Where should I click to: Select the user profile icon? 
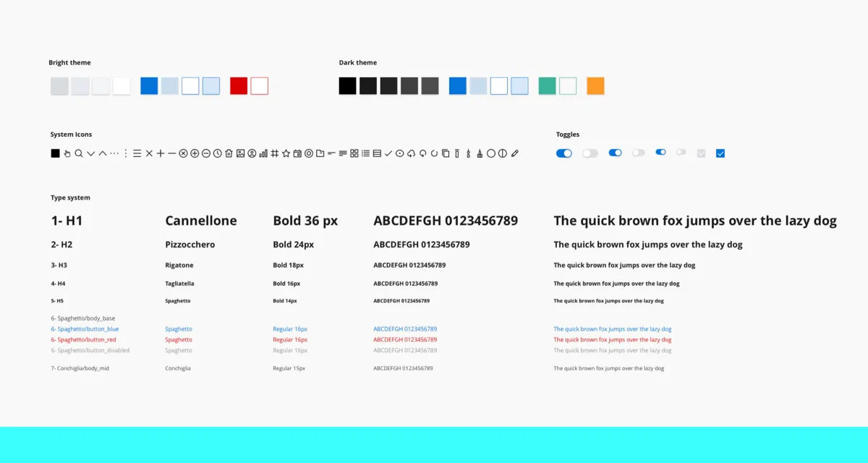point(252,153)
